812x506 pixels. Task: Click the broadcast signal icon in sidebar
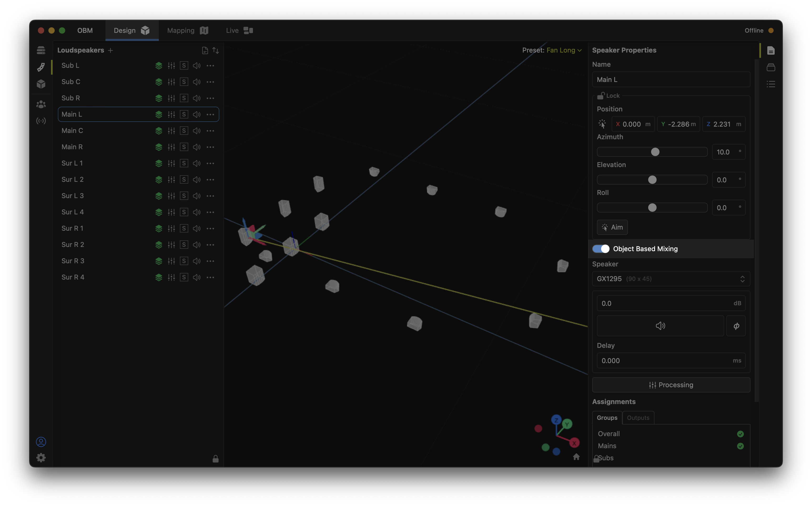click(41, 121)
